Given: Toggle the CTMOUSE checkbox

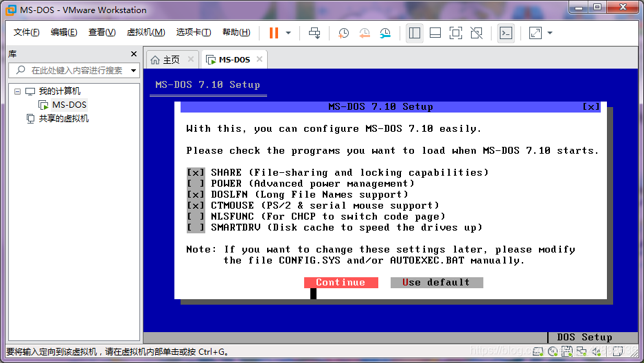Looking at the screenshot, I should click(x=196, y=205).
